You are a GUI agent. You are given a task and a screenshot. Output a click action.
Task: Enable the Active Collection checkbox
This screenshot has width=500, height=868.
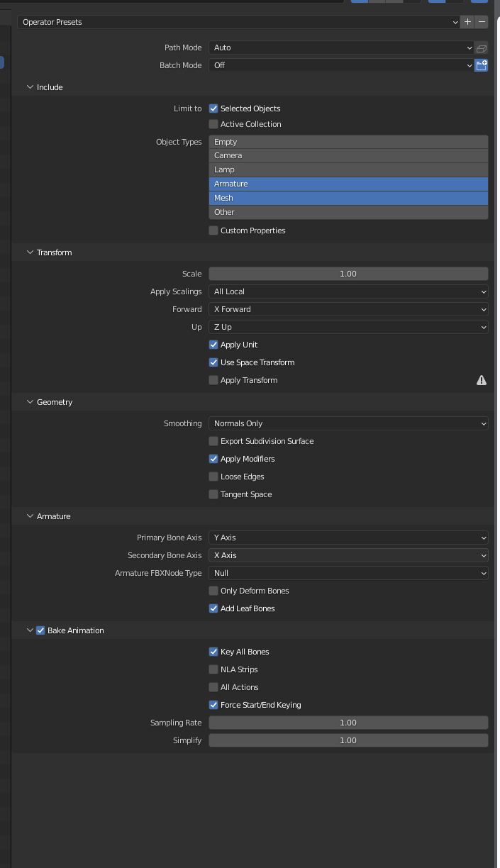tap(213, 124)
